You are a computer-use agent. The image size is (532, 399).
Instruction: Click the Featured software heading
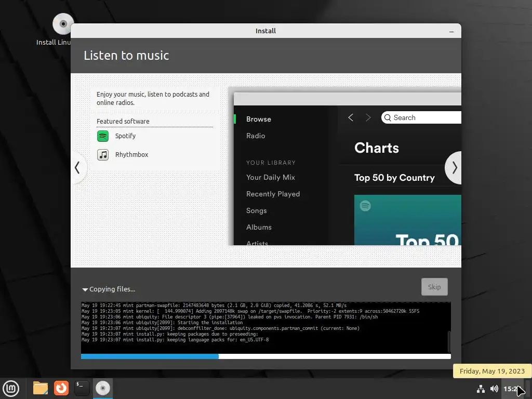coord(123,121)
